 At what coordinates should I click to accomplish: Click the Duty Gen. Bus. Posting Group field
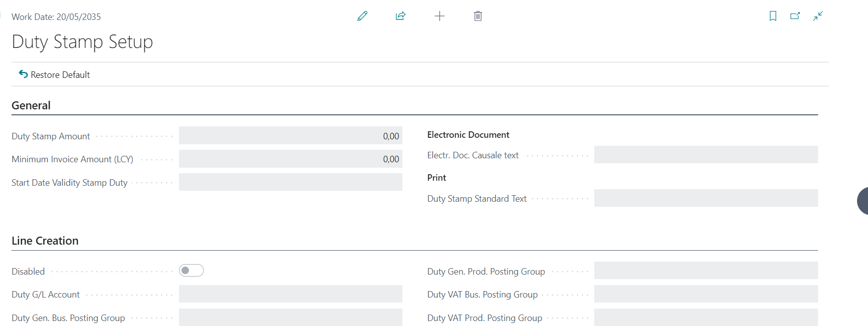coord(291,318)
